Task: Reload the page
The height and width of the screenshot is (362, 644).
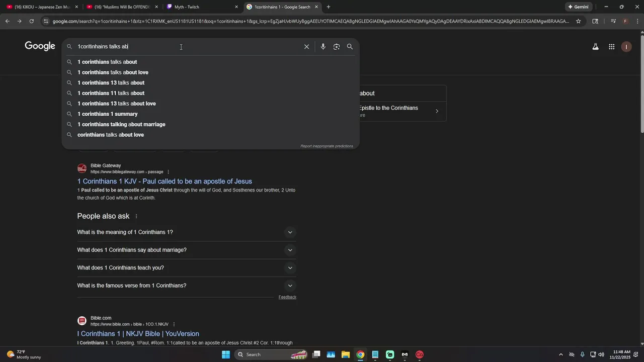Action: tap(31, 21)
